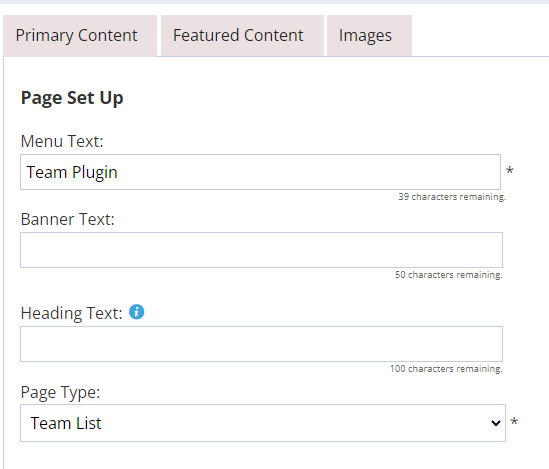
Task: Click the 'Banner Text:' label
Action: point(68,219)
